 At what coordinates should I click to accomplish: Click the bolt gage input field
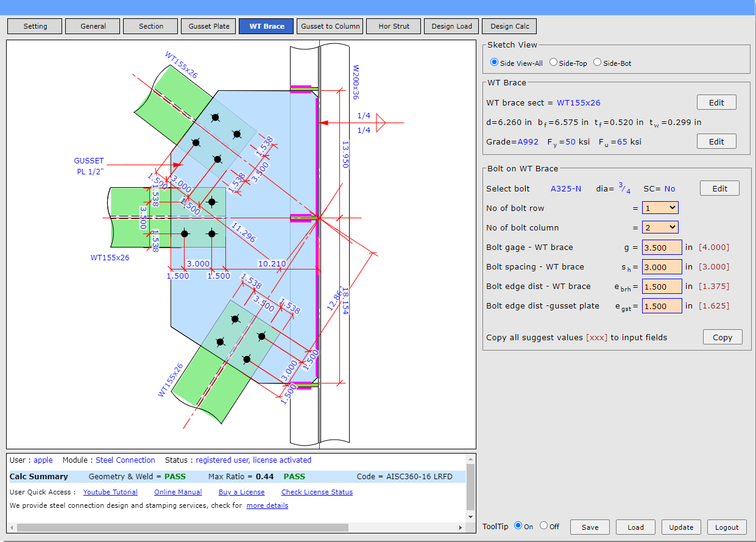coord(662,248)
